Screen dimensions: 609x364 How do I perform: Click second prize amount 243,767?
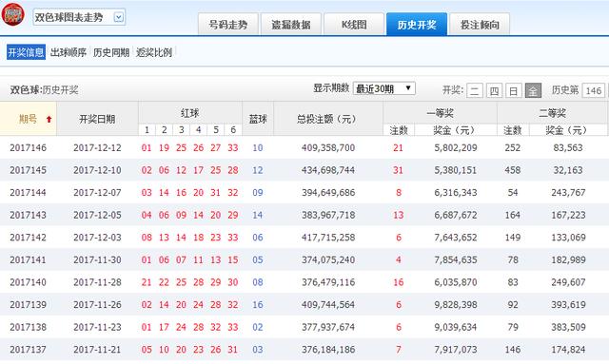(x=568, y=193)
